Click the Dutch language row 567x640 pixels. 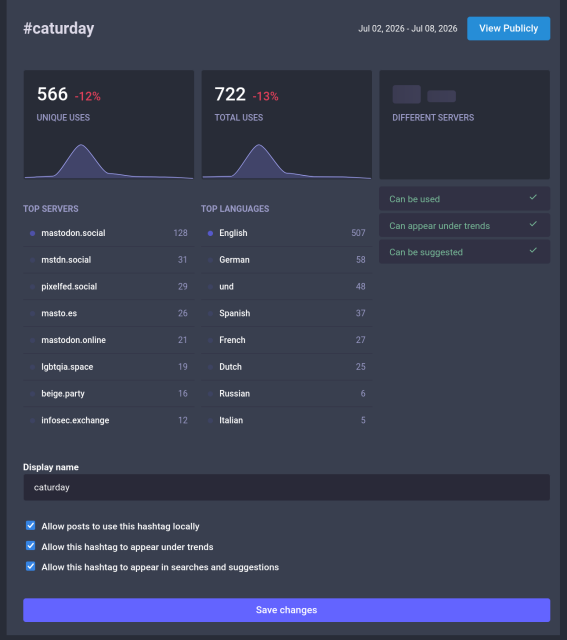[287, 367]
